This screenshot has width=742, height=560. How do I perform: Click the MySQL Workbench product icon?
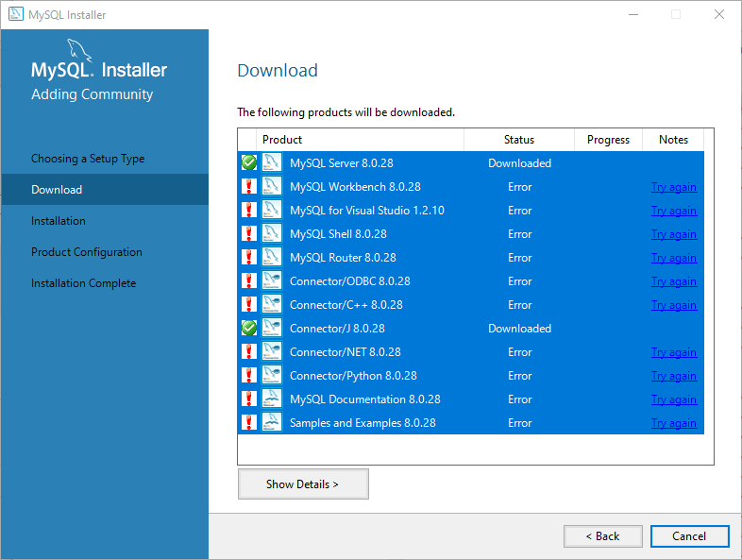pos(272,186)
